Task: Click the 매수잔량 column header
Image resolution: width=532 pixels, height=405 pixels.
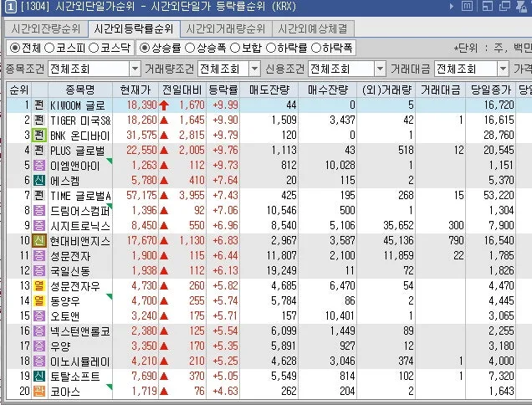Action: (328, 90)
